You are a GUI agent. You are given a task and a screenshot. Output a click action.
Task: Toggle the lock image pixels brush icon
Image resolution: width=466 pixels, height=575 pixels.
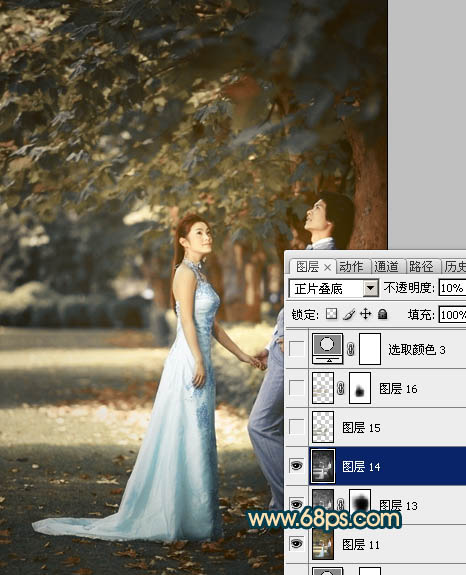pos(349,314)
